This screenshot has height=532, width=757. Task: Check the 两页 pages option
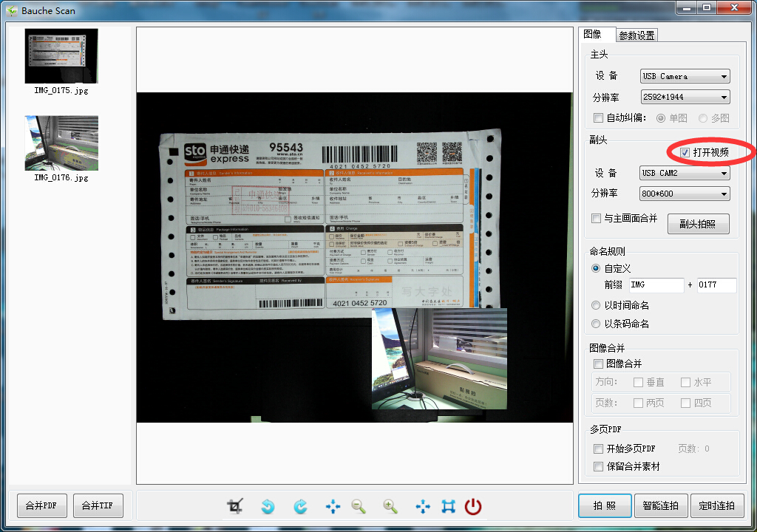(638, 403)
